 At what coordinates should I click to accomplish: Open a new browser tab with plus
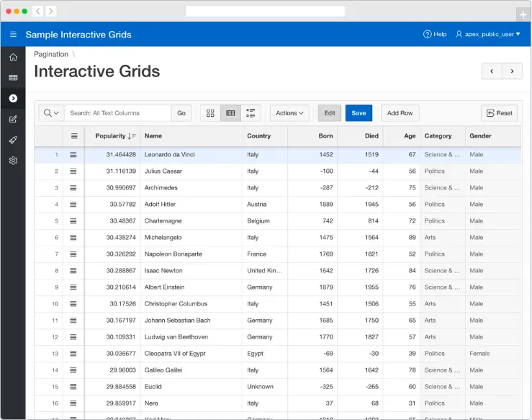tap(523, 14)
